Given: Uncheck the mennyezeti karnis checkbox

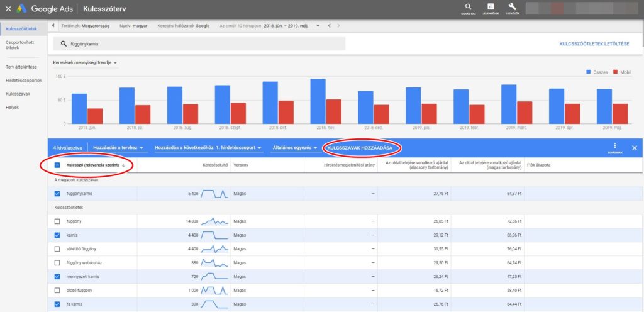Looking at the screenshot, I should tap(57, 277).
